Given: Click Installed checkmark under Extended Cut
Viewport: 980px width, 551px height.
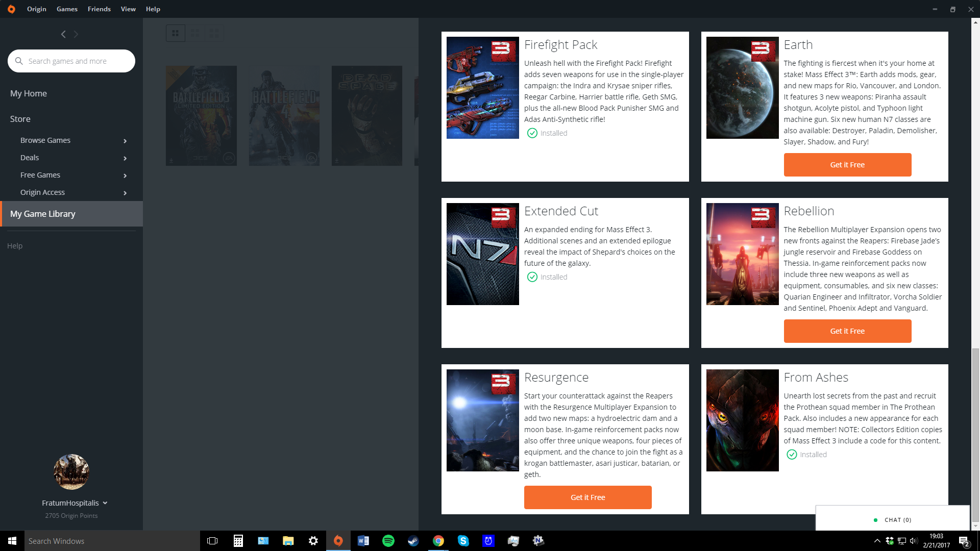Looking at the screenshot, I should 532,277.
